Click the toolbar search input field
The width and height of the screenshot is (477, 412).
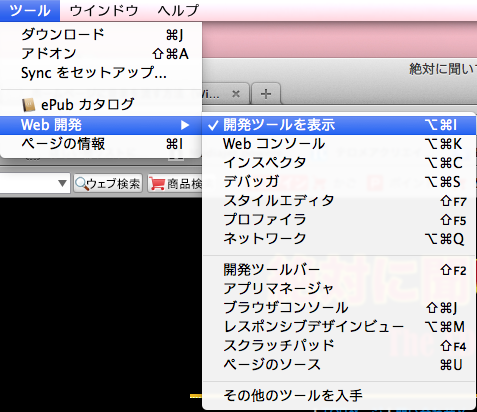point(28,183)
